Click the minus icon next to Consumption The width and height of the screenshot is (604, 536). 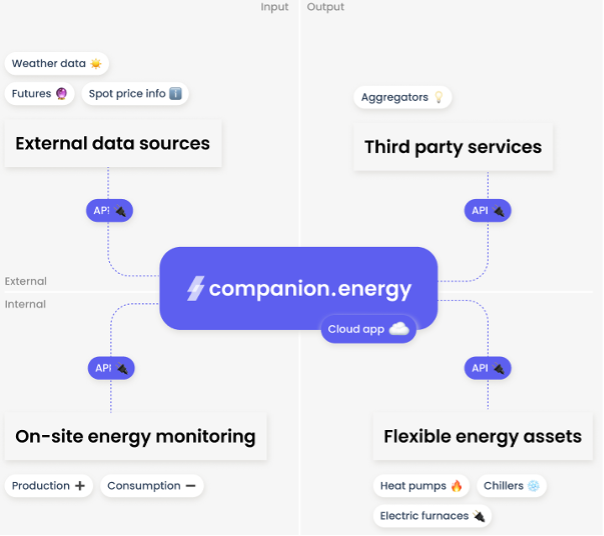coord(190,486)
